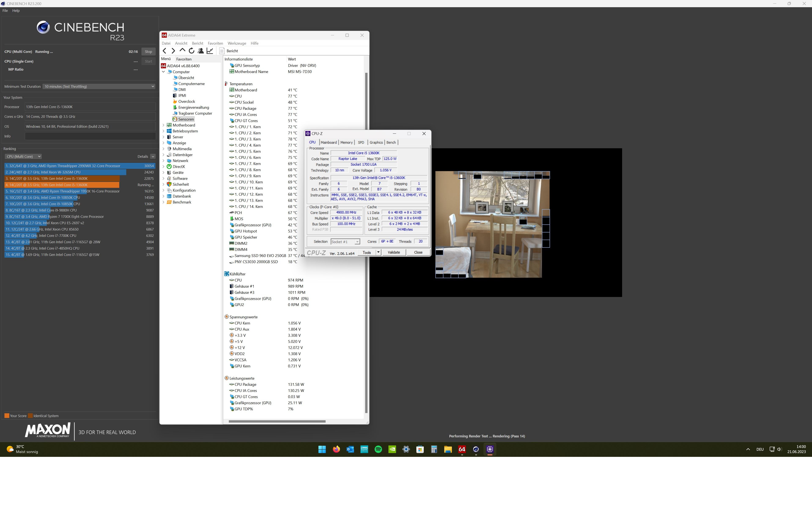
Task: Switch to the SPD tab in CPU-Z
Action: pyautogui.click(x=361, y=142)
